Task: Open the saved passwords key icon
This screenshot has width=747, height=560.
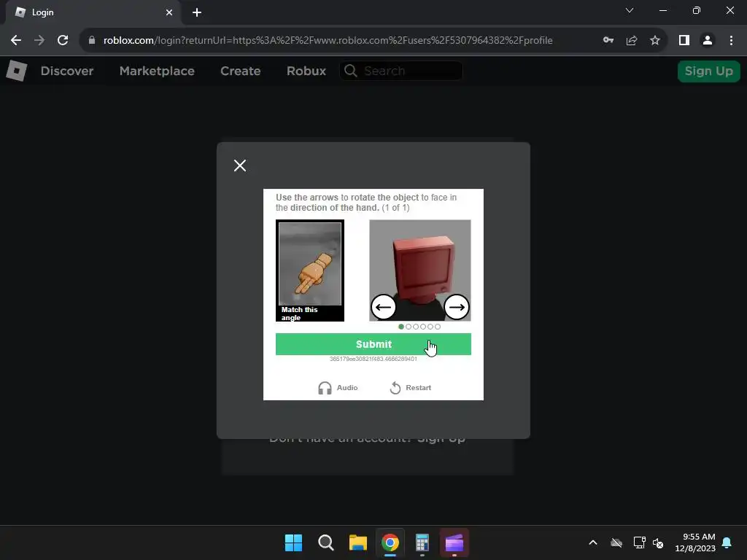Action: point(608,41)
